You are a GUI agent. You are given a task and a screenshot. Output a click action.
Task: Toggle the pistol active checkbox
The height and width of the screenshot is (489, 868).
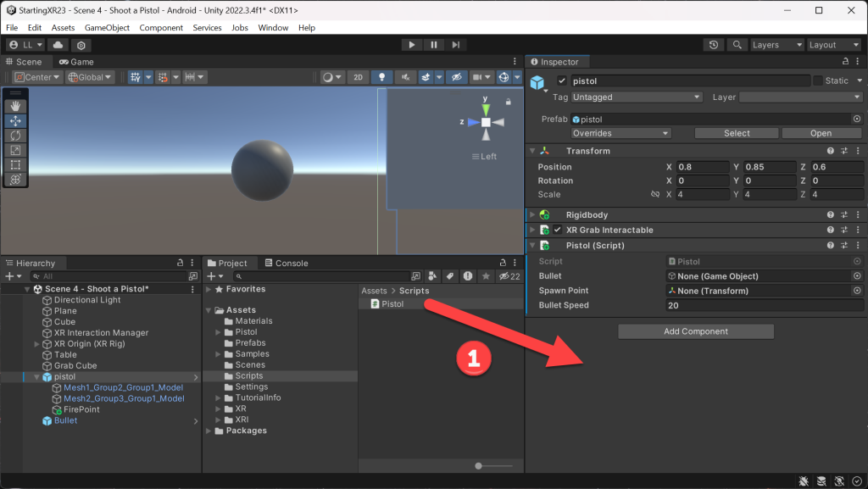(x=562, y=81)
